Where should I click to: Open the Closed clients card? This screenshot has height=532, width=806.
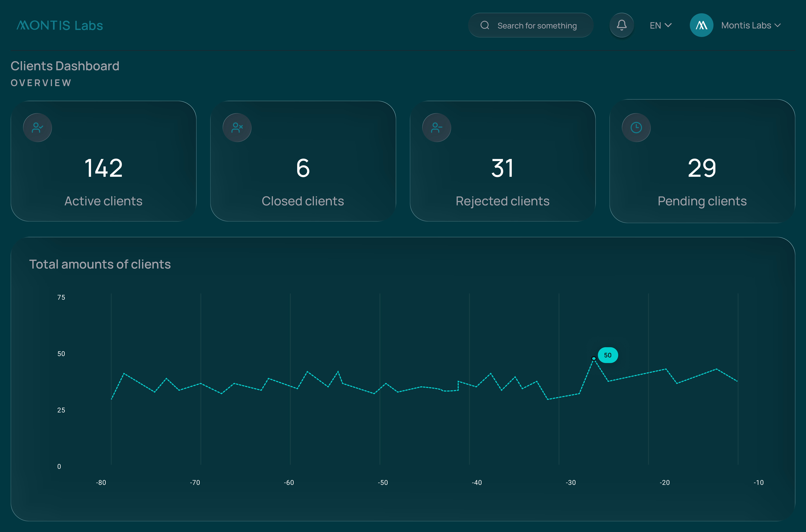click(x=303, y=161)
